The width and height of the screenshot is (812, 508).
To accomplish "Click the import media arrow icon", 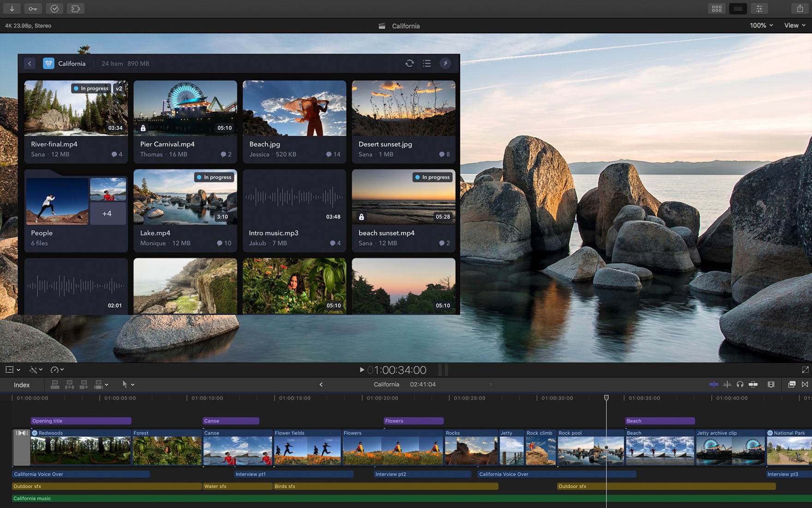I will 12,9.
